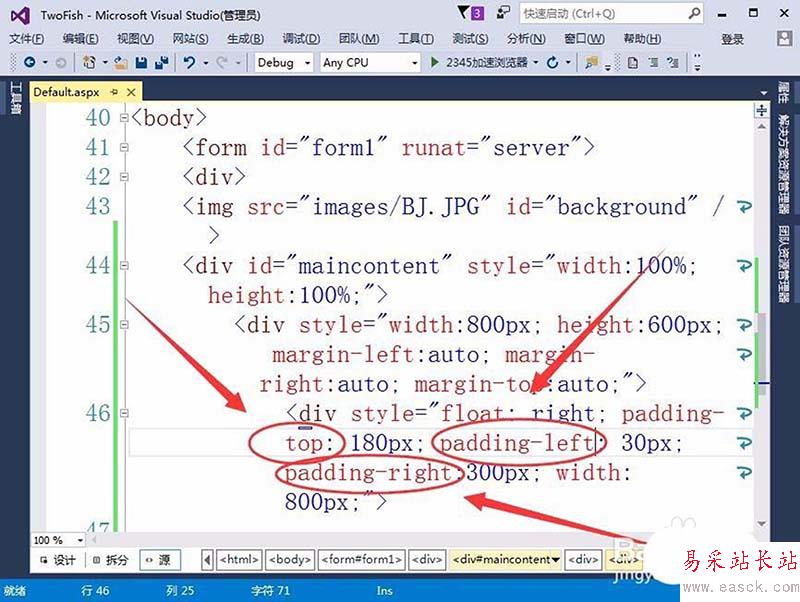Open the 文件(F) menu
The width and height of the screenshot is (800, 602).
coord(27,39)
